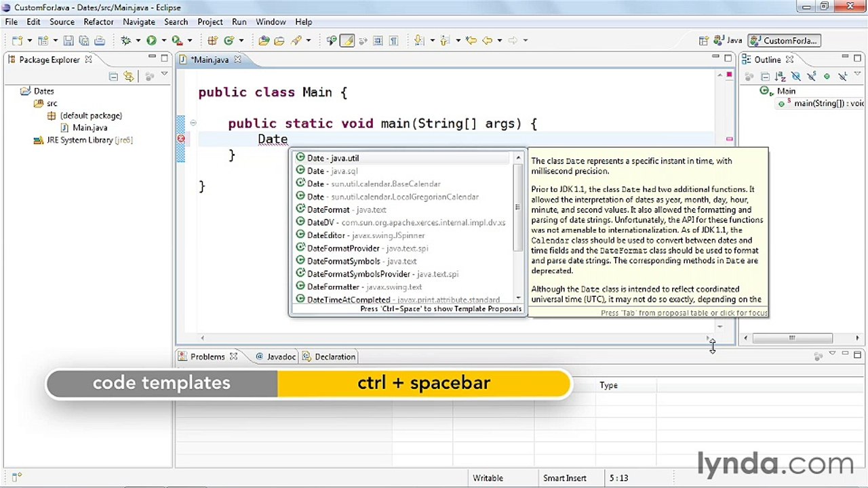Navigate Back with yellow arrow icon
The width and height of the screenshot is (868, 488).
click(488, 41)
